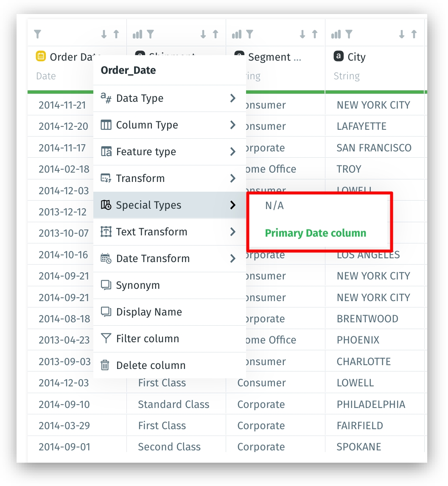The height and width of the screenshot is (486, 448).
Task: Choose Delete column from the menu
Action: click(x=151, y=365)
